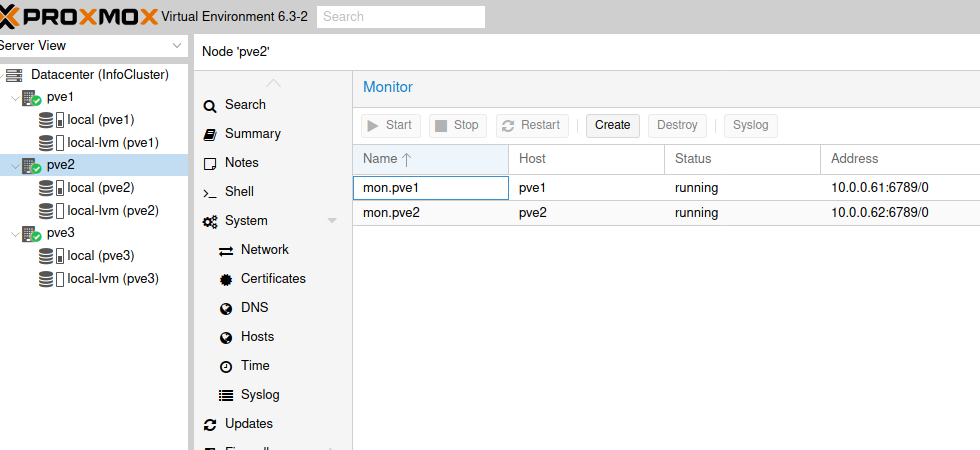The width and height of the screenshot is (980, 450).
Task: Click the top Search input field
Action: click(x=401, y=17)
